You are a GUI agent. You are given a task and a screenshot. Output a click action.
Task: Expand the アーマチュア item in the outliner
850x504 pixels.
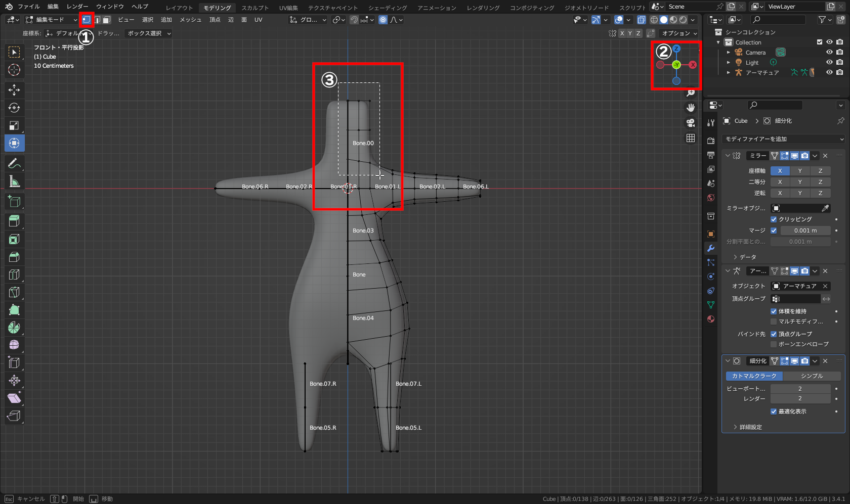(729, 72)
